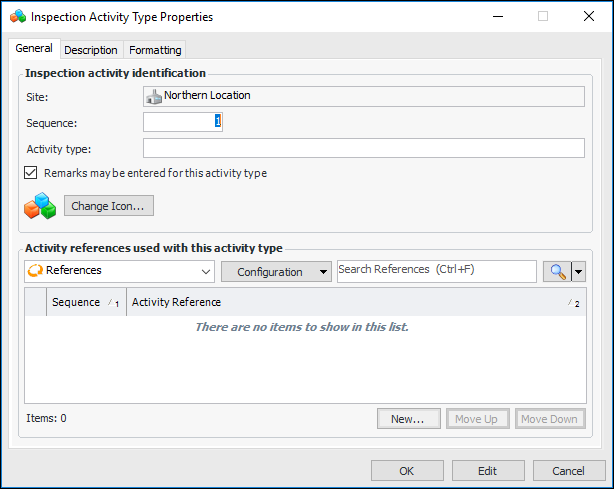Click the References list orange icon
The height and width of the screenshot is (489, 614).
pos(34,271)
